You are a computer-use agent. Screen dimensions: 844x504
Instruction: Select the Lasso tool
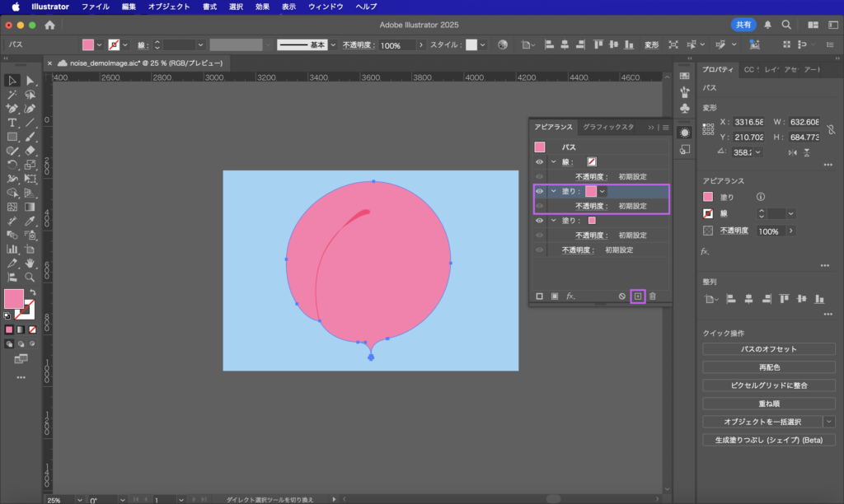pos(30,96)
